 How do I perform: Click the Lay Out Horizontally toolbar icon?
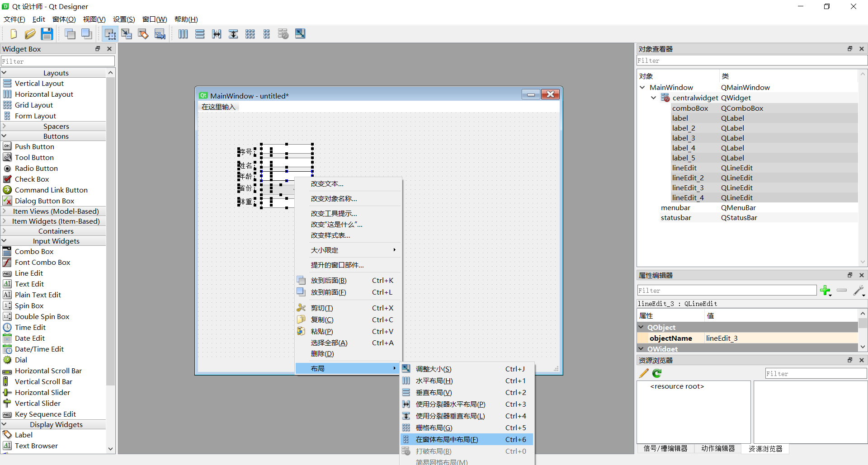183,34
